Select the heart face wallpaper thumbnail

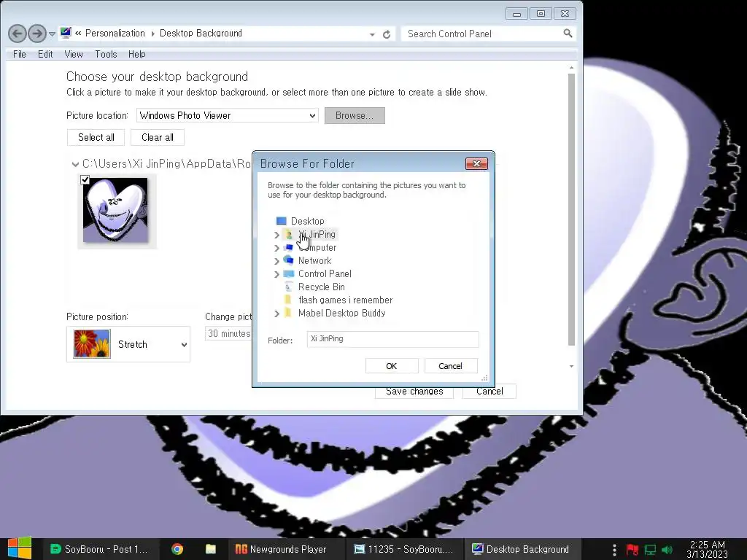115,210
